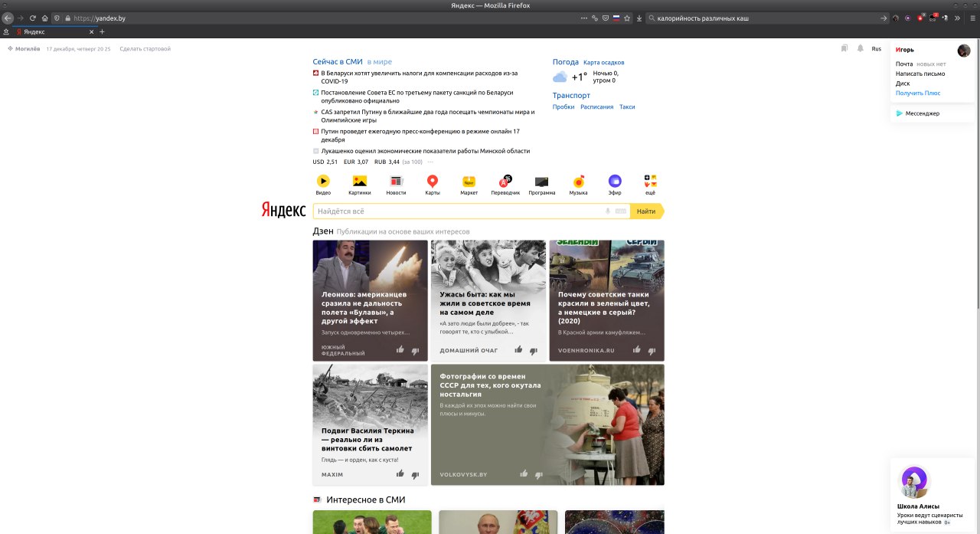Open Картинки image search icon

(x=359, y=182)
